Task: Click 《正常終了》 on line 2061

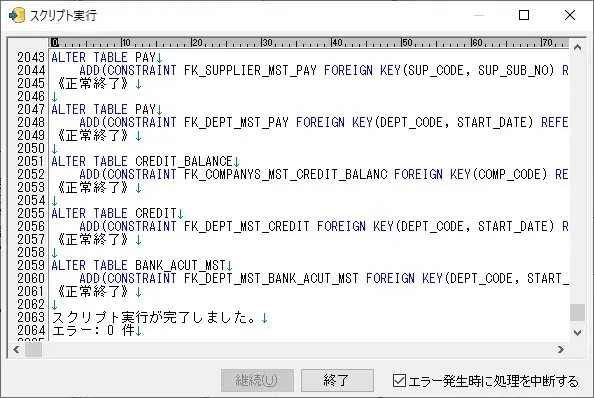Action: coord(93,292)
